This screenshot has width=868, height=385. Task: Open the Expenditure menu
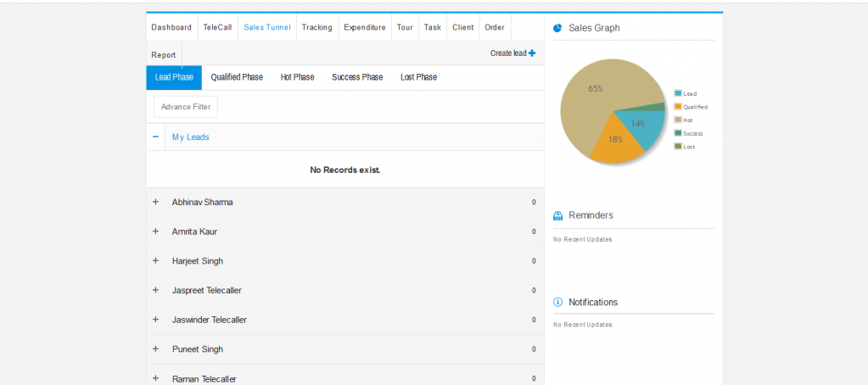point(365,27)
